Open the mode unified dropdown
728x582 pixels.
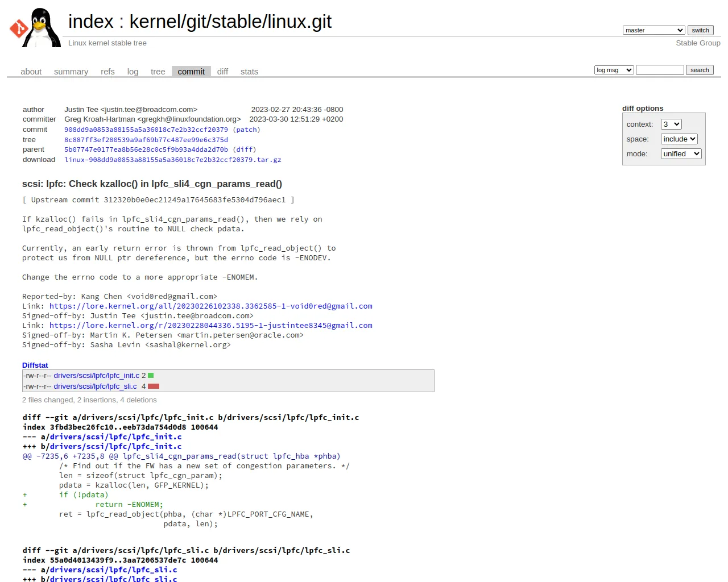point(681,154)
